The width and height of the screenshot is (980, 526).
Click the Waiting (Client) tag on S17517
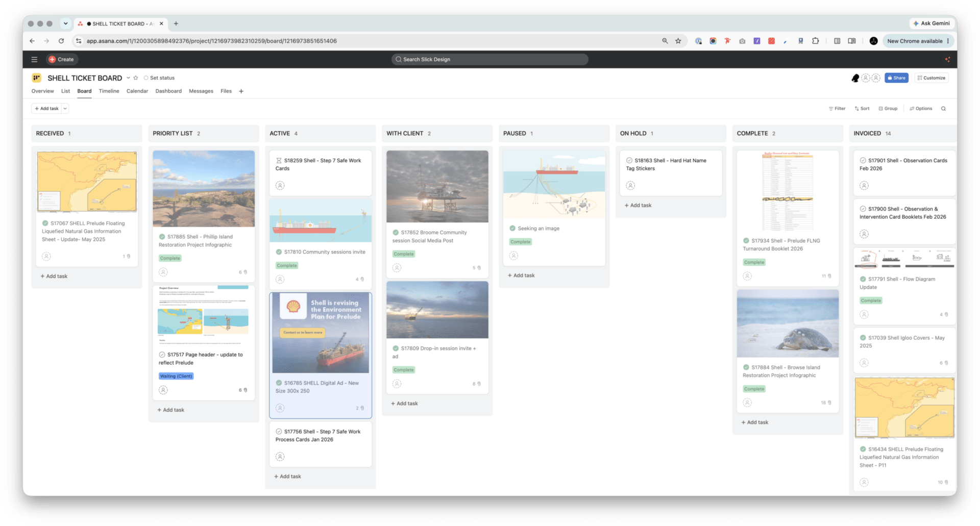pyautogui.click(x=176, y=377)
